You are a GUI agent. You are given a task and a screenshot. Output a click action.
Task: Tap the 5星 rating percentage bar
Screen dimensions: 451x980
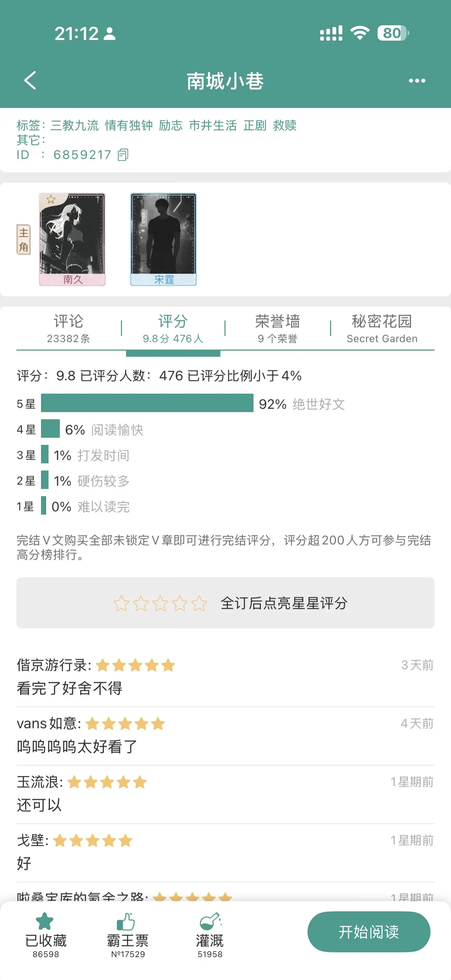[147, 403]
